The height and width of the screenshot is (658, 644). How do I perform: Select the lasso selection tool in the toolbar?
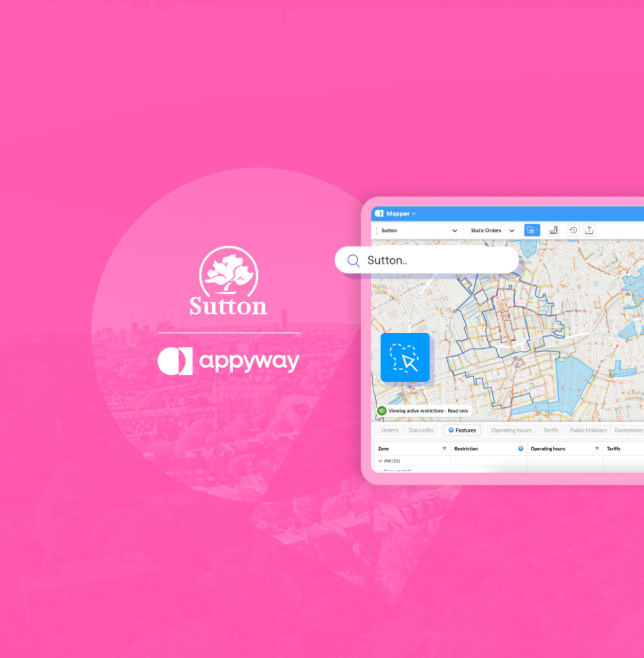click(x=532, y=229)
